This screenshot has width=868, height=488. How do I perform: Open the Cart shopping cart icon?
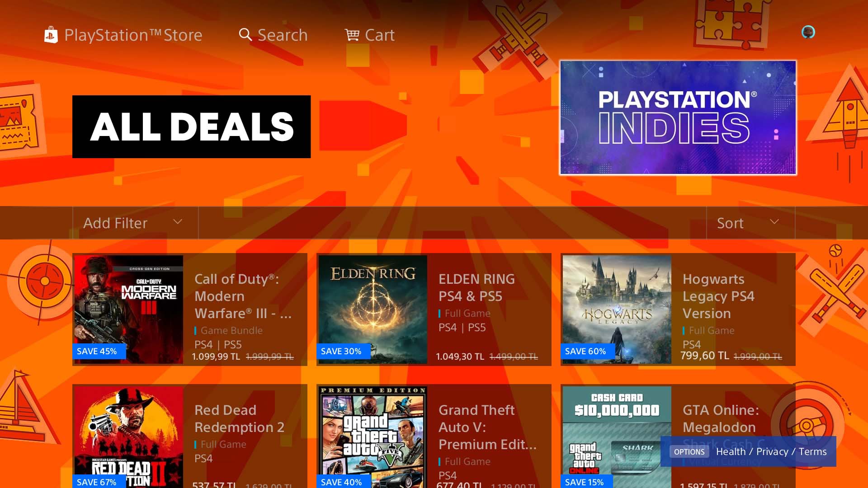[x=352, y=35]
